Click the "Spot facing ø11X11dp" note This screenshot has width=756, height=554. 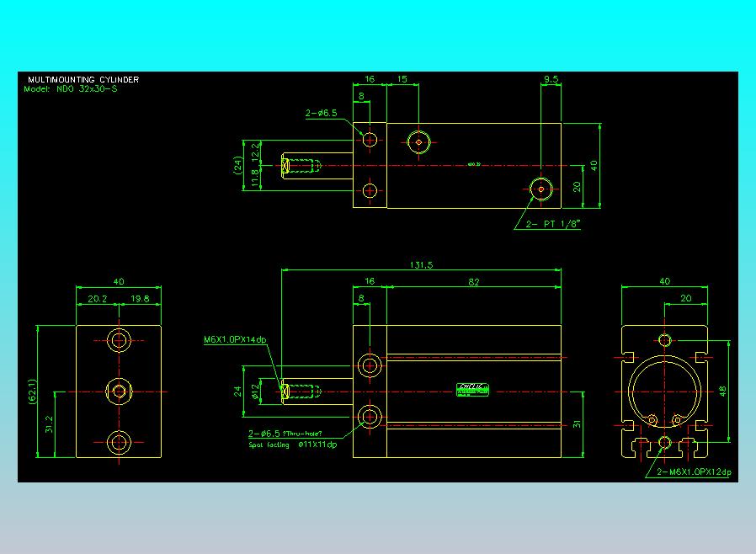click(293, 445)
